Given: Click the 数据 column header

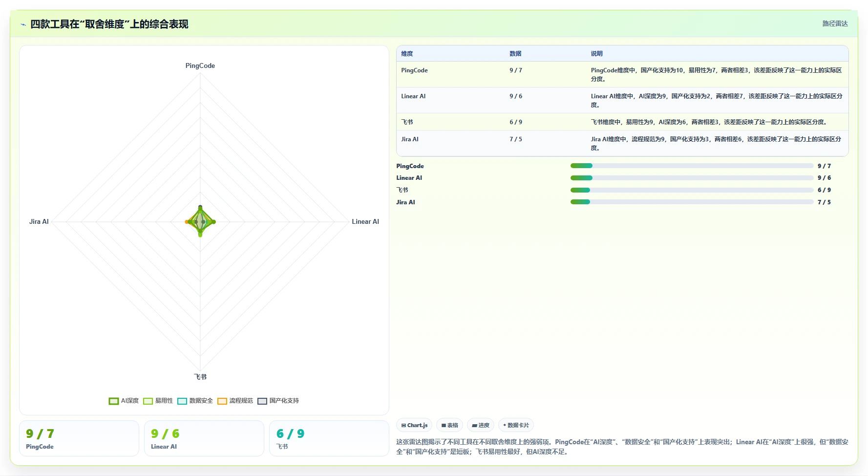Looking at the screenshot, I should pos(515,54).
